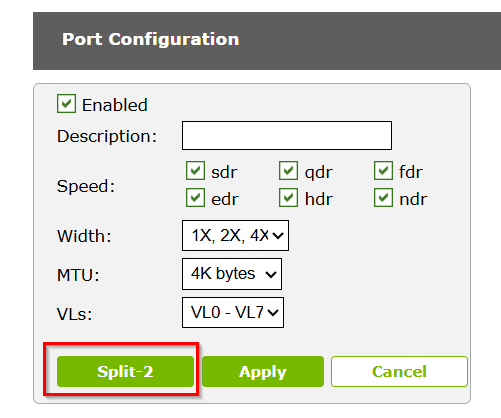Uncheck the qdr speed checkbox
This screenshot has height=418, width=501.
click(288, 171)
